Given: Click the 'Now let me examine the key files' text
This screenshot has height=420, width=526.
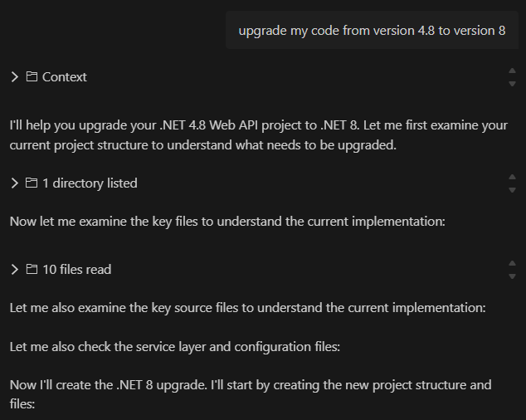Looking at the screenshot, I should 227,222.
